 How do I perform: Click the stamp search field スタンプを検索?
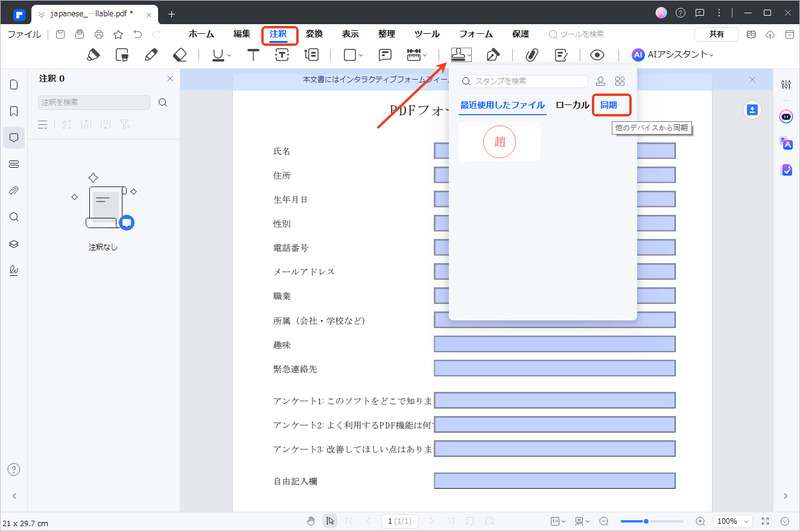coord(523,81)
